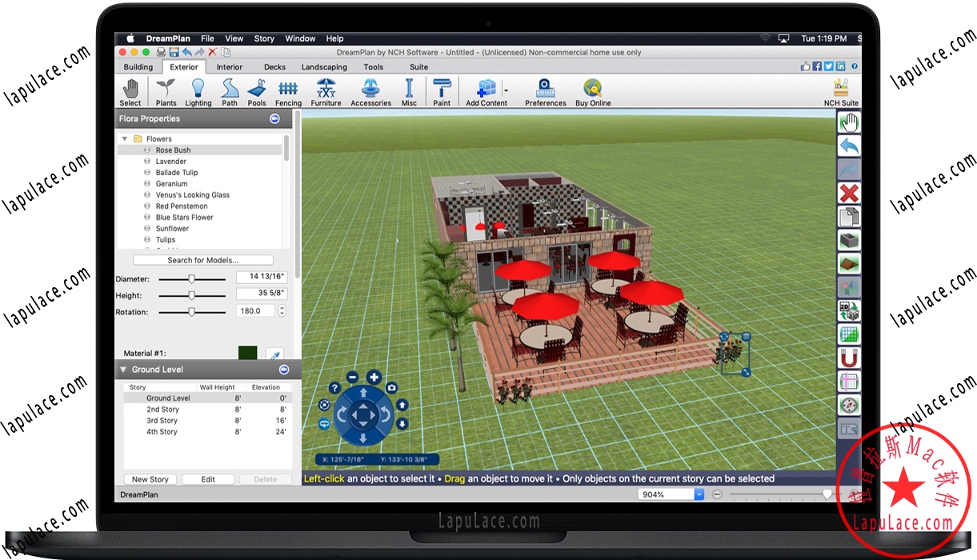Open the zoom percentage dropdown
The height and width of the screenshot is (560, 977).
pyautogui.click(x=699, y=494)
